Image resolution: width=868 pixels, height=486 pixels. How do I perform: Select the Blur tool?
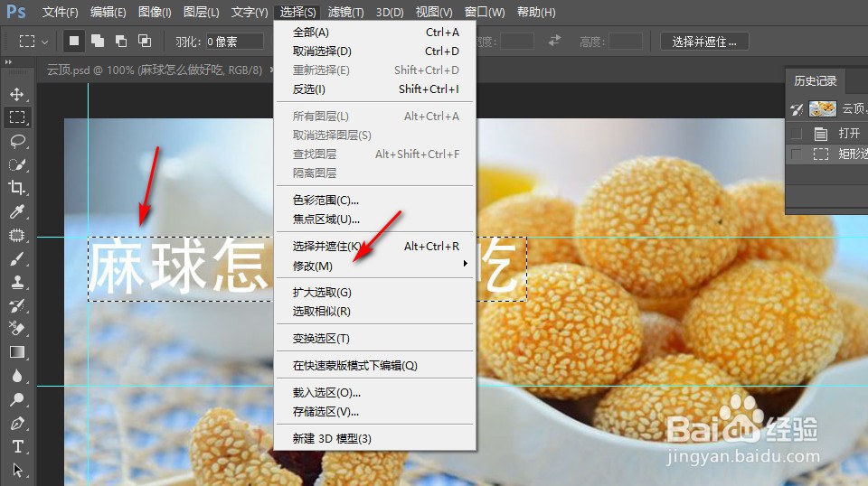coord(16,376)
